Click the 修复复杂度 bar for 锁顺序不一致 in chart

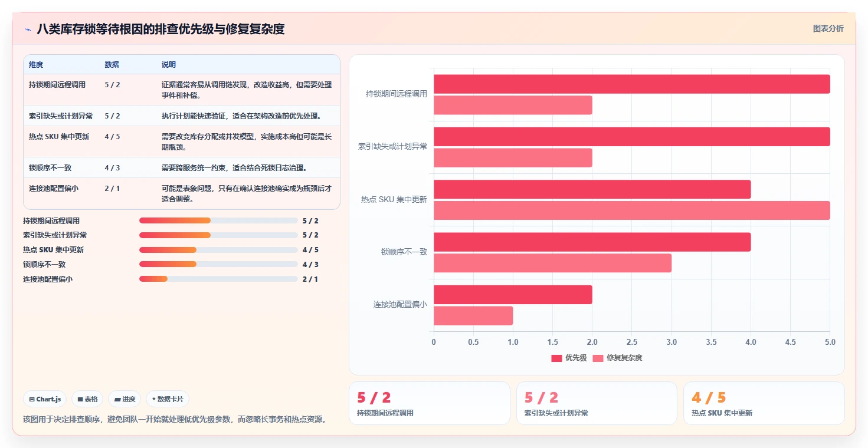pyautogui.click(x=553, y=263)
